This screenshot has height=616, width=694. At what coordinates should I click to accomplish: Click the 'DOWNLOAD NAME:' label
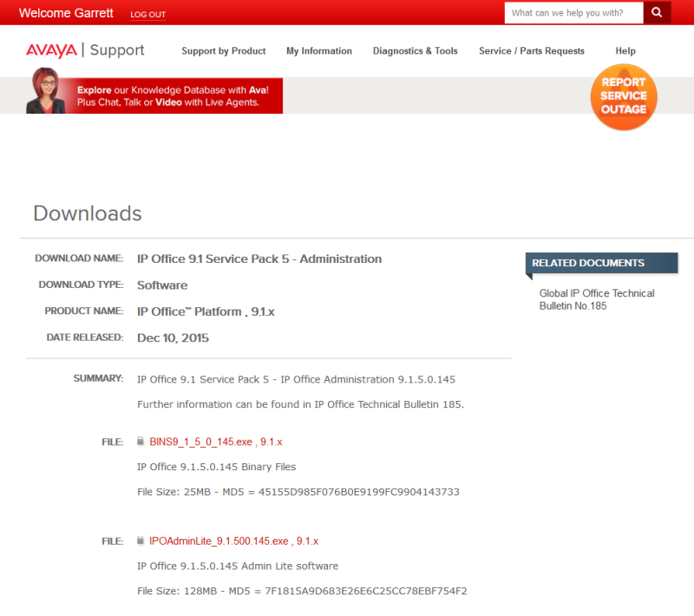click(79, 258)
